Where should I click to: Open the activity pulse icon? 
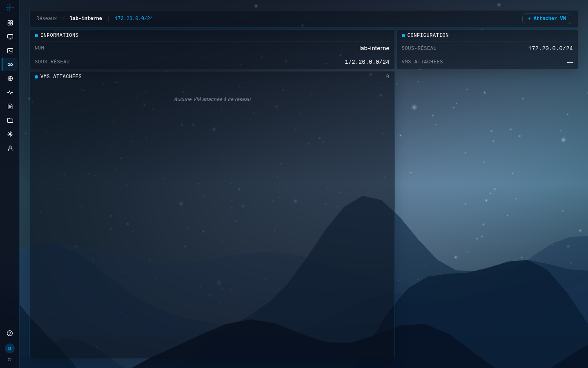tap(10, 92)
